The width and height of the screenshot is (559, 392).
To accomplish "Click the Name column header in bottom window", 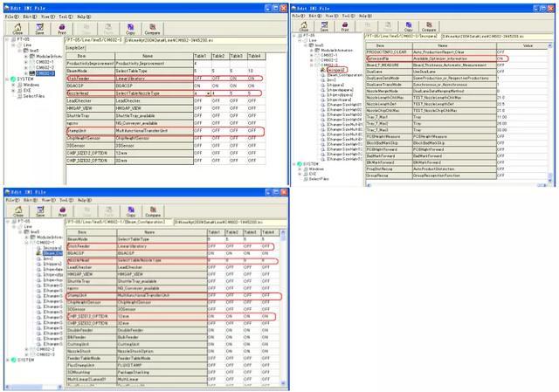I will tap(162, 232).
